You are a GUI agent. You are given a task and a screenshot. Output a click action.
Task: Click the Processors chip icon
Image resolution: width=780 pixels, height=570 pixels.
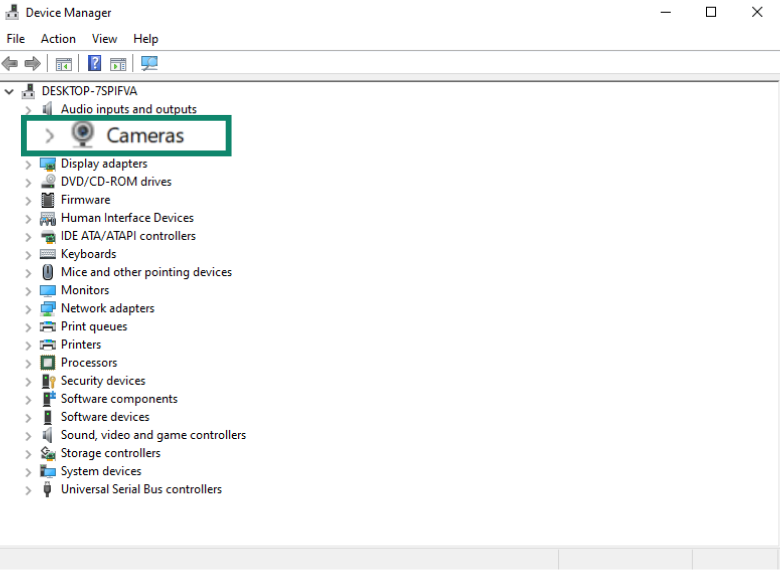click(48, 363)
